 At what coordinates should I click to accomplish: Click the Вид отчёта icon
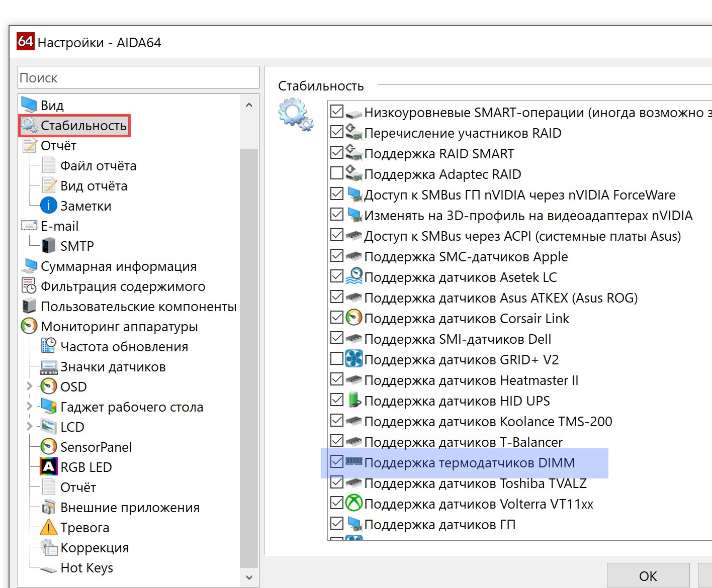pos(49,185)
